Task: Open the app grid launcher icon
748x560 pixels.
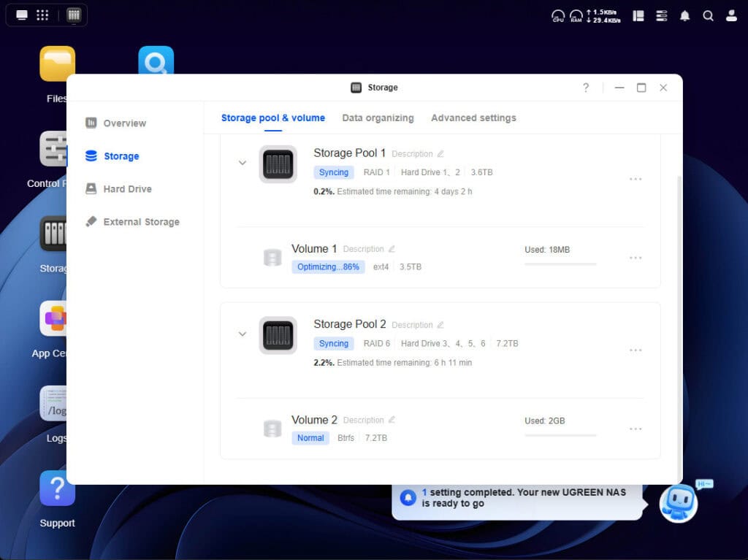Action: point(42,15)
